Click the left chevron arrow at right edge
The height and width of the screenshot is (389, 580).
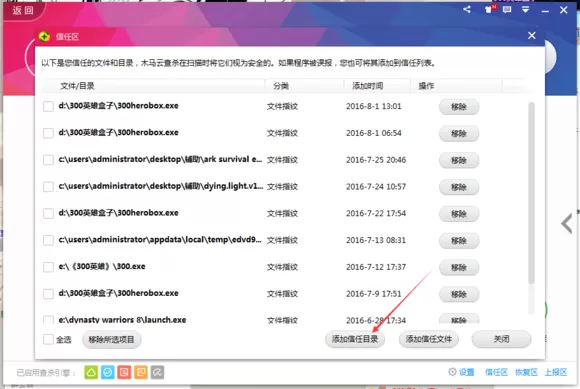coord(567,224)
